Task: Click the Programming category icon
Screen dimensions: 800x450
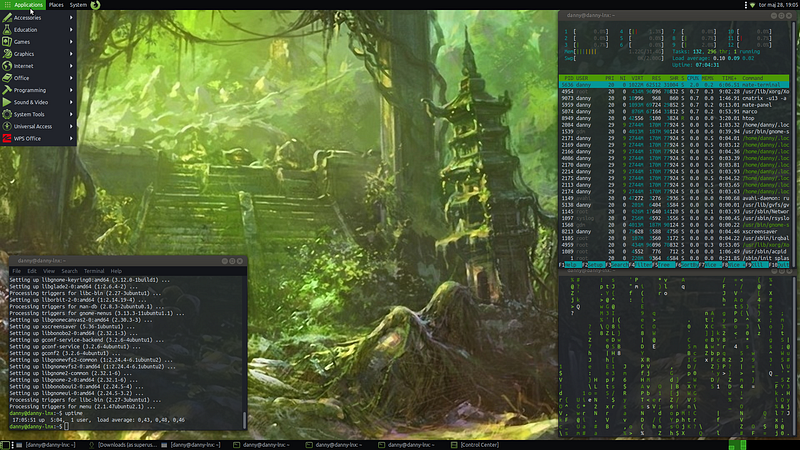Action: pyautogui.click(x=7, y=90)
